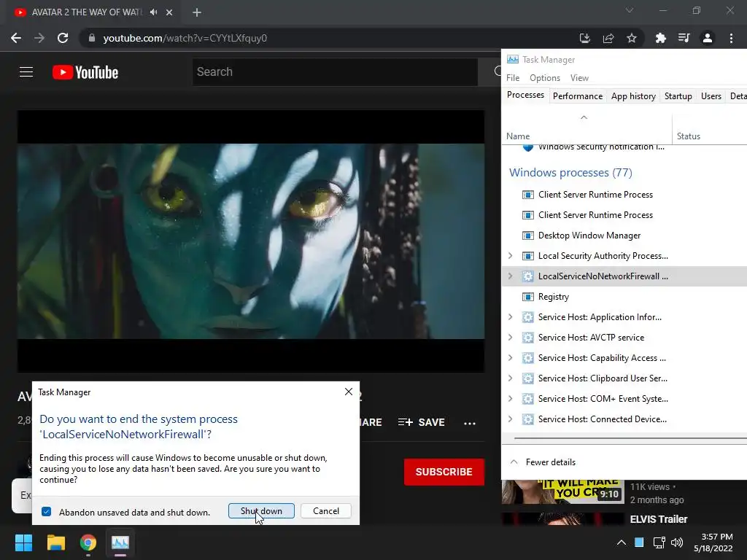Click Cancel in the dialog
747x560 pixels.
click(x=326, y=511)
